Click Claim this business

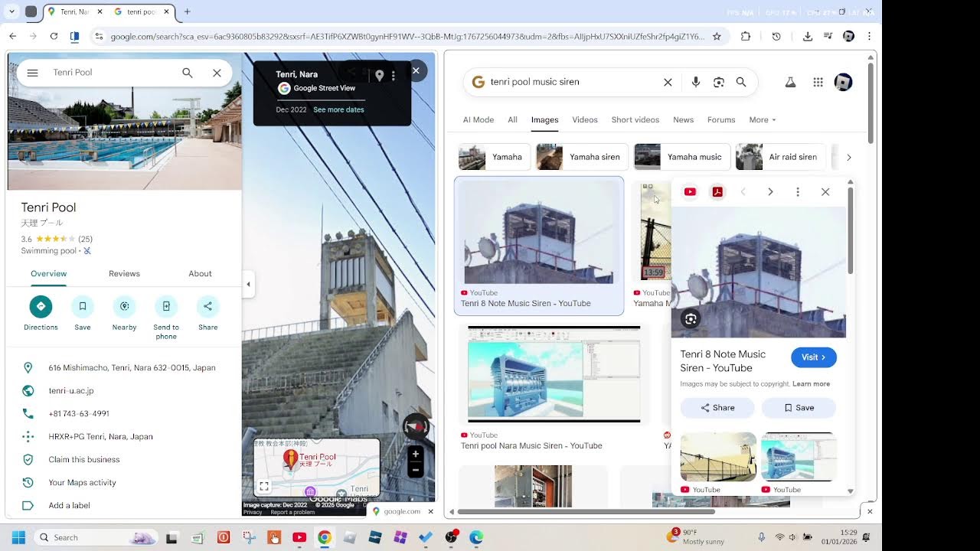pos(84,459)
